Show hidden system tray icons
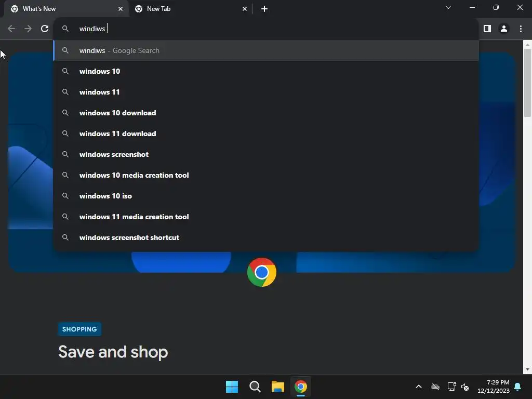Viewport: 532px width, 399px height. [x=419, y=387]
